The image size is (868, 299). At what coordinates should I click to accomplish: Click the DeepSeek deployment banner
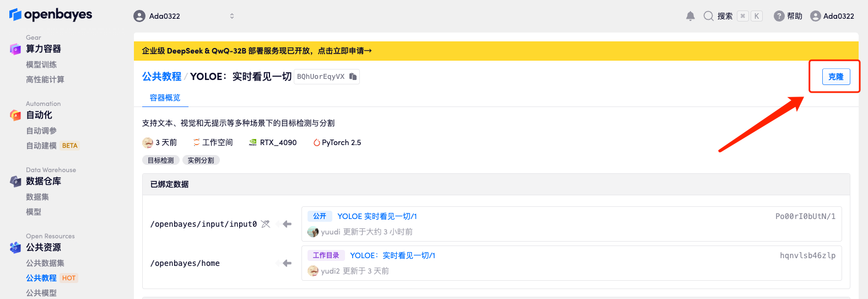point(496,51)
